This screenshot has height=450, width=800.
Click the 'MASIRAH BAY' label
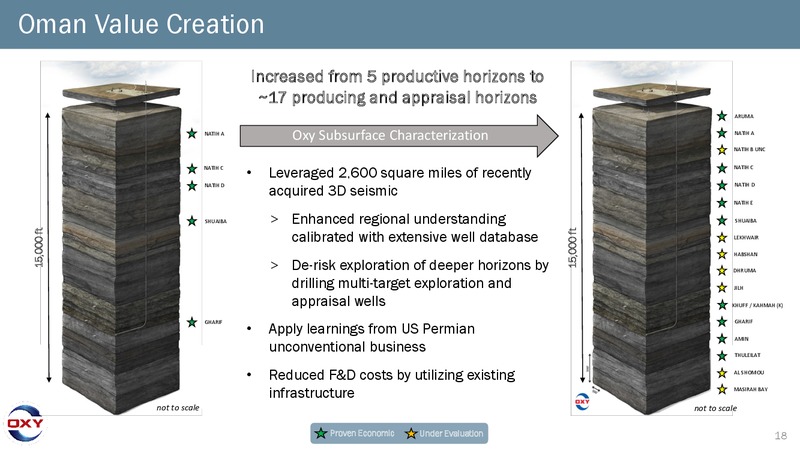(751, 389)
